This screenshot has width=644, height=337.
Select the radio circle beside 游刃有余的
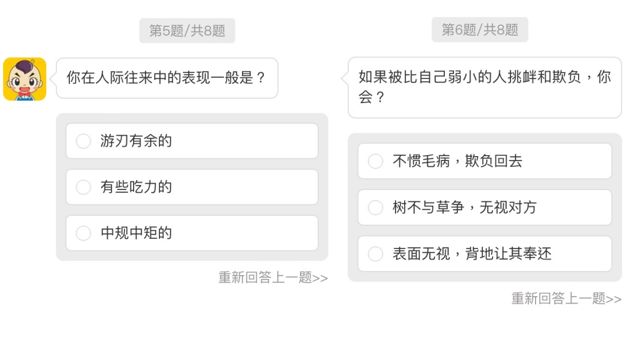[83, 141]
